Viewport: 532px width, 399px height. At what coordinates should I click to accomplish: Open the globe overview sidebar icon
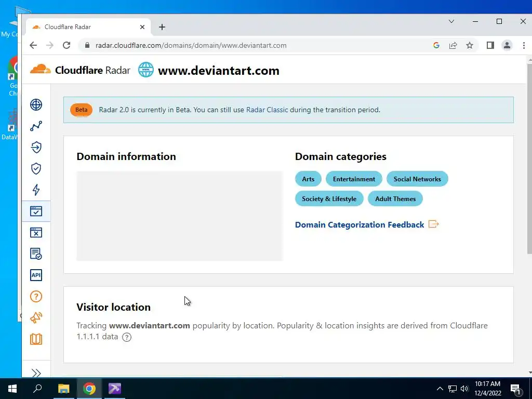(x=36, y=105)
